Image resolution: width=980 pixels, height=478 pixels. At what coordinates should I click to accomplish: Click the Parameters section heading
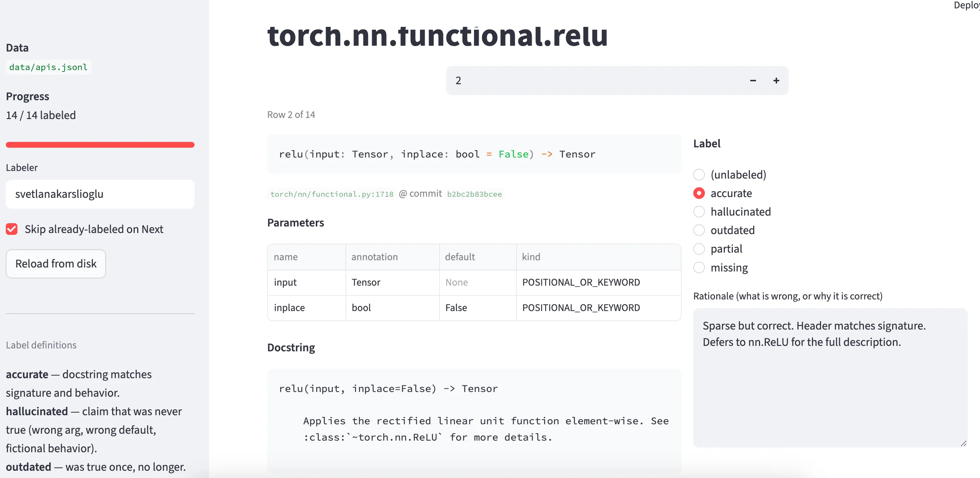point(295,222)
